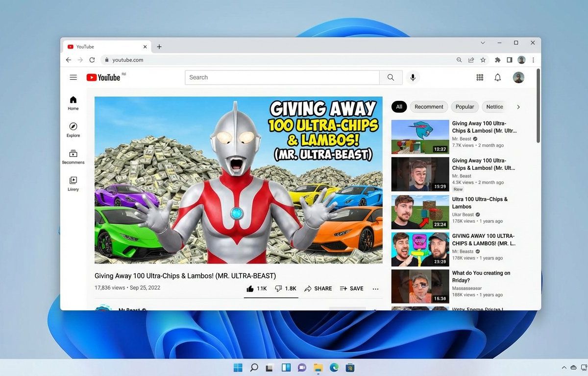This screenshot has width=588, height=376.
Task: Click the YouTube logo
Action: pos(103,77)
